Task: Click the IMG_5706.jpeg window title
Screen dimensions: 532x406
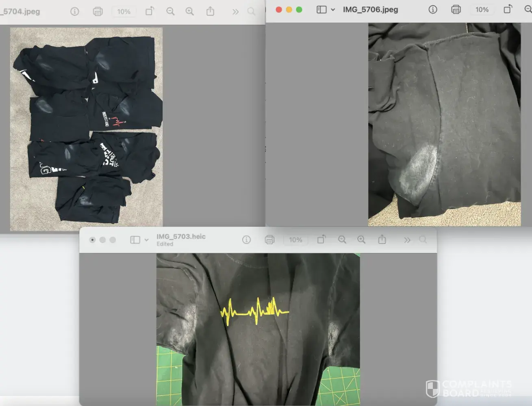Action: 371,9
